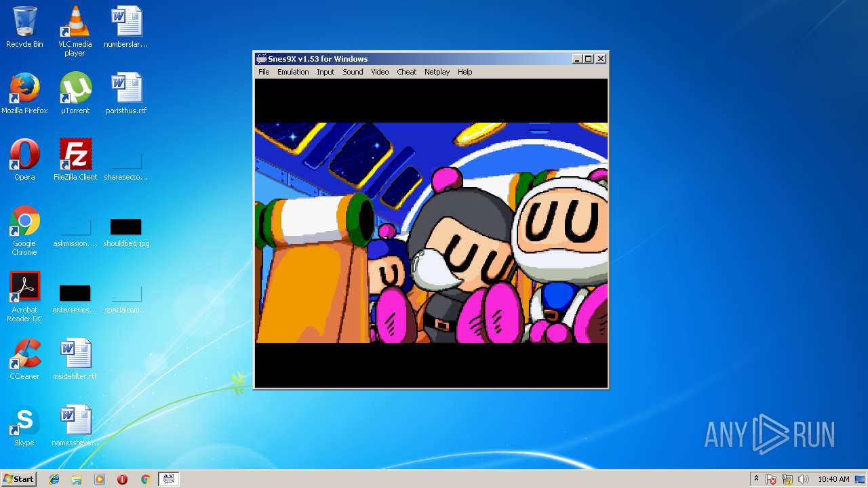868x488 pixels.
Task: Select the Mozilla Firefox desktop icon
Action: click(x=24, y=94)
